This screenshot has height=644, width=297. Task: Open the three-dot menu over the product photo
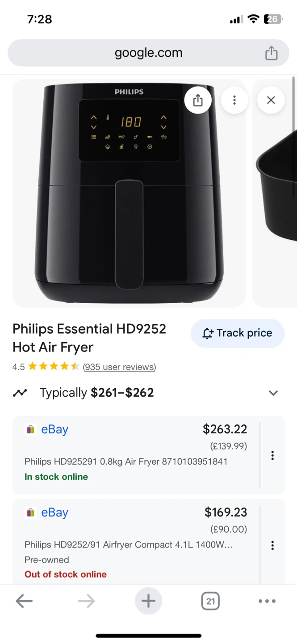(234, 100)
